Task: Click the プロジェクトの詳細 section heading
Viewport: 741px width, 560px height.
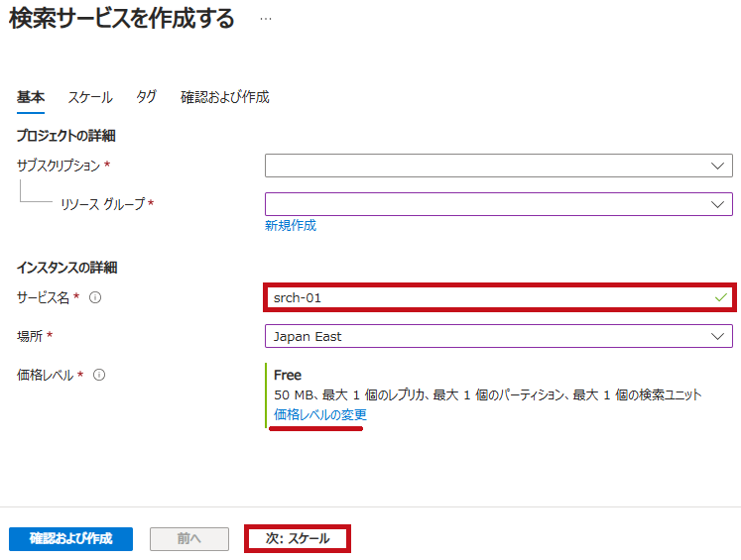Action: (66, 136)
